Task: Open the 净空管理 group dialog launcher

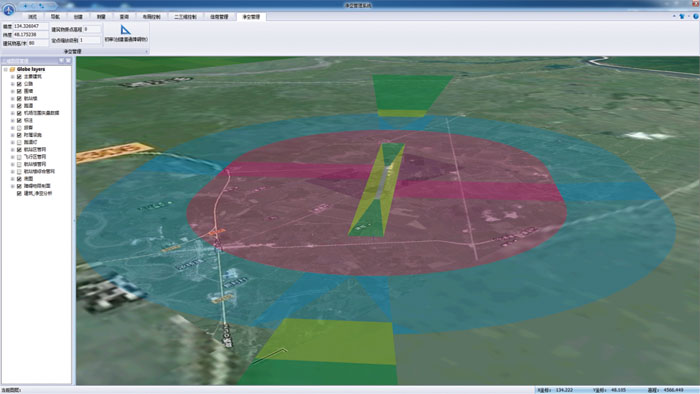Action: [146, 52]
